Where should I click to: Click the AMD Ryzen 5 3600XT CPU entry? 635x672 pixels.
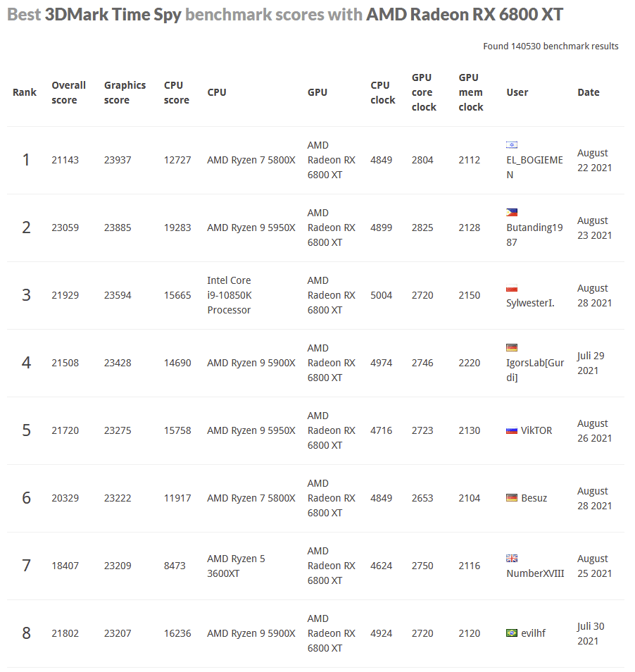pos(236,566)
